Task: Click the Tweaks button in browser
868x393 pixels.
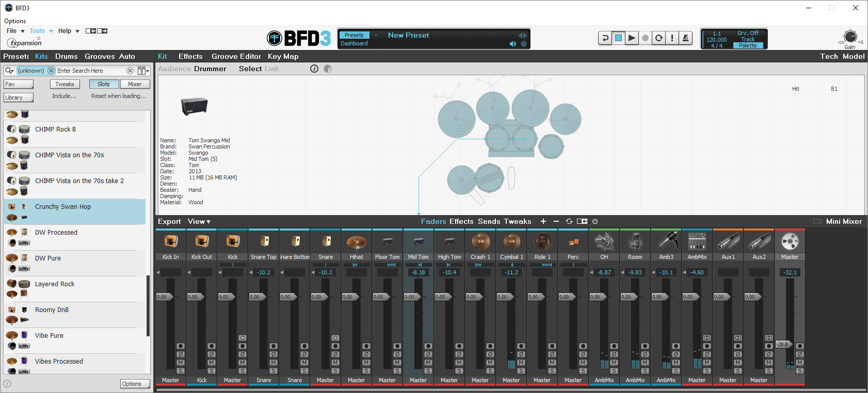Action: pos(65,84)
